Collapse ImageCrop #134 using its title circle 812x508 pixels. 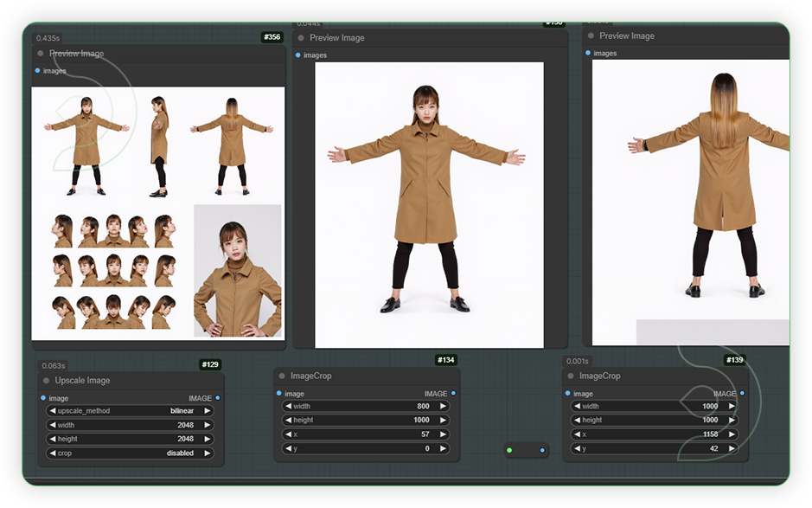282,376
